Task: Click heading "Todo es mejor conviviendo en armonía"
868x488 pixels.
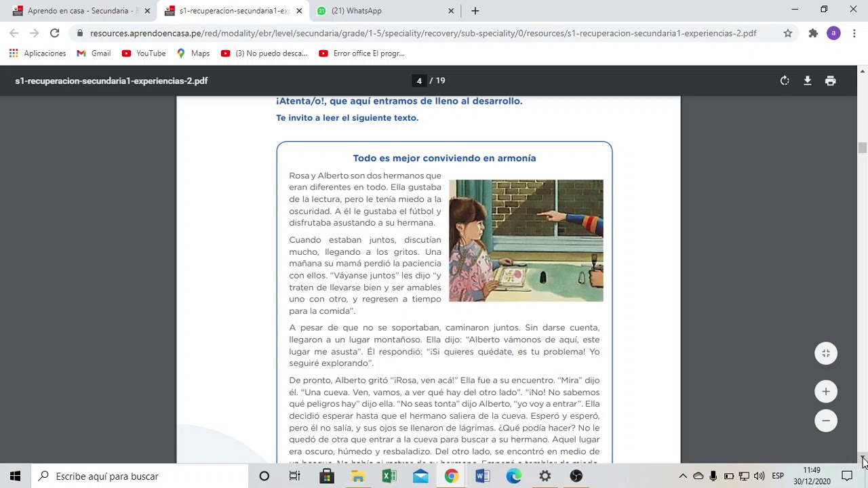Action: click(x=444, y=158)
